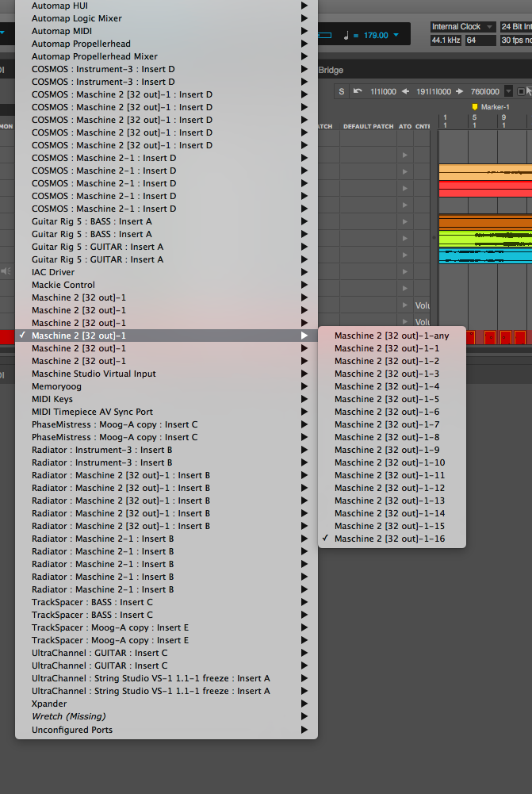The height and width of the screenshot is (794, 532).
Task: Choose Maschine 2 [32 out]-1-14 channel
Action: point(392,513)
